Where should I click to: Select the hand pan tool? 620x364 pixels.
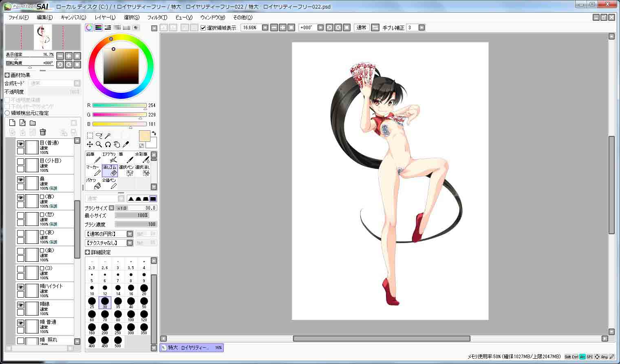[117, 144]
